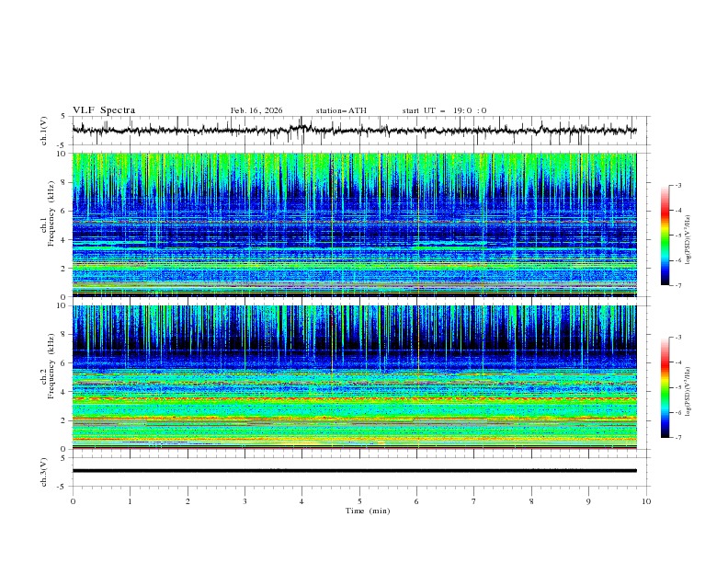Screen dimensions: 728x563
Task: Click the ch.1 frequency axis "2" tick label
Action: tap(64, 269)
